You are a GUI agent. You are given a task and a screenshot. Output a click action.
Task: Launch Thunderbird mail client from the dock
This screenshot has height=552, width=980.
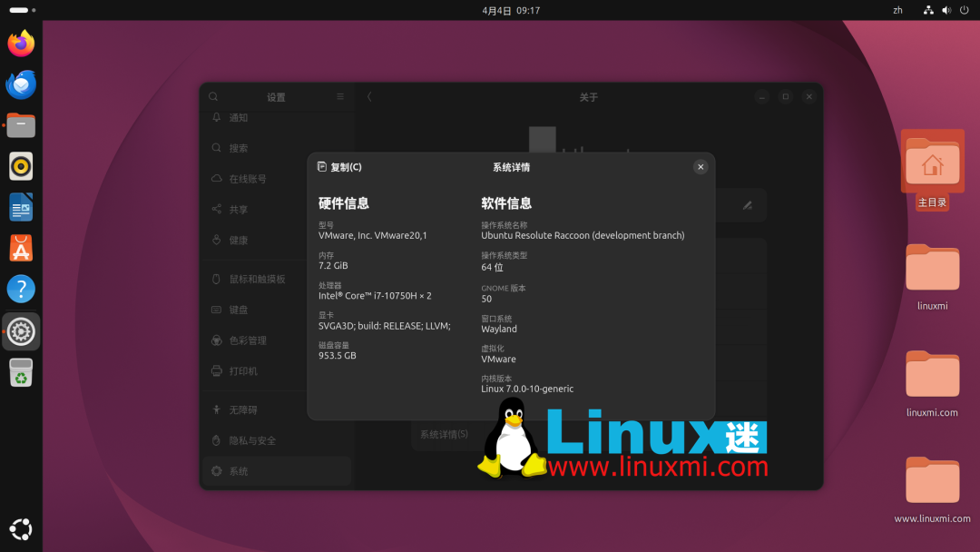pyautogui.click(x=20, y=84)
